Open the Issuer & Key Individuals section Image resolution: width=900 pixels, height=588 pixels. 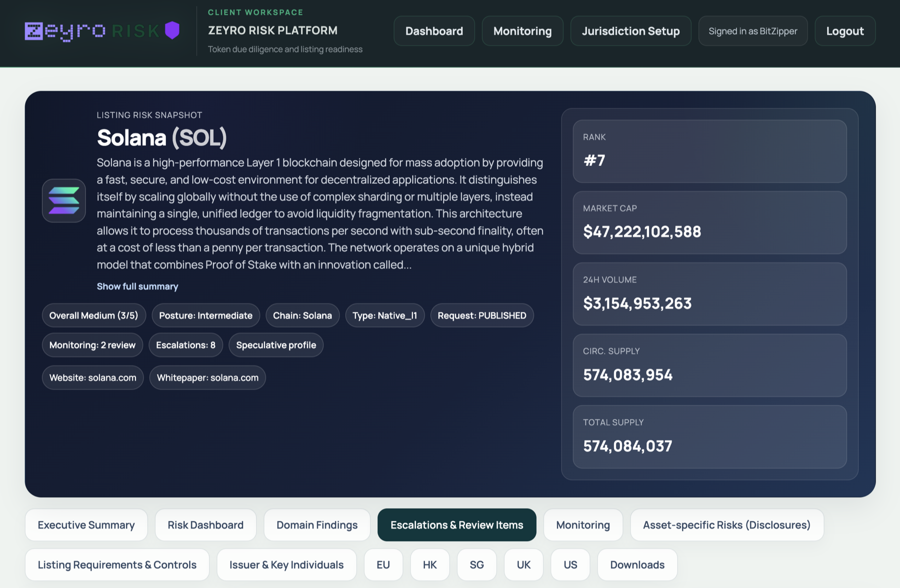pos(286,564)
